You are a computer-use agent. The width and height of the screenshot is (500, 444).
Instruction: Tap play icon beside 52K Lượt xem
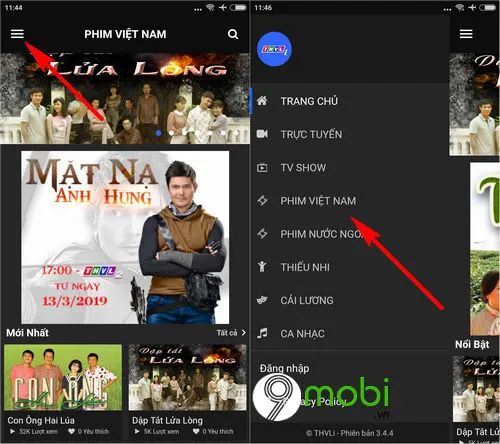coord(12,431)
